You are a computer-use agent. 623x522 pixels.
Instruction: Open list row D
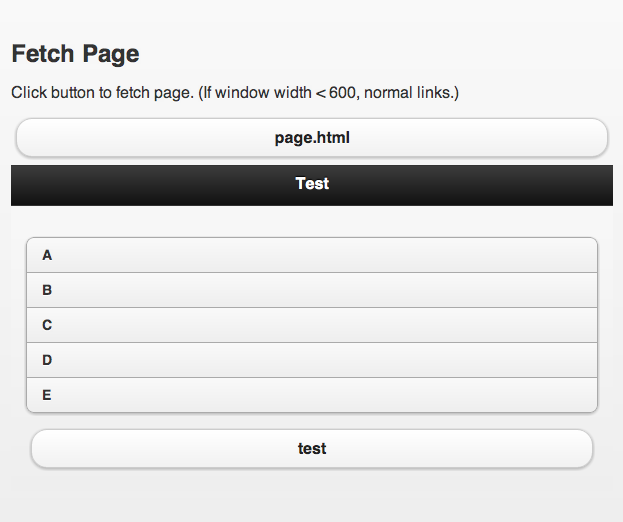[x=312, y=360]
